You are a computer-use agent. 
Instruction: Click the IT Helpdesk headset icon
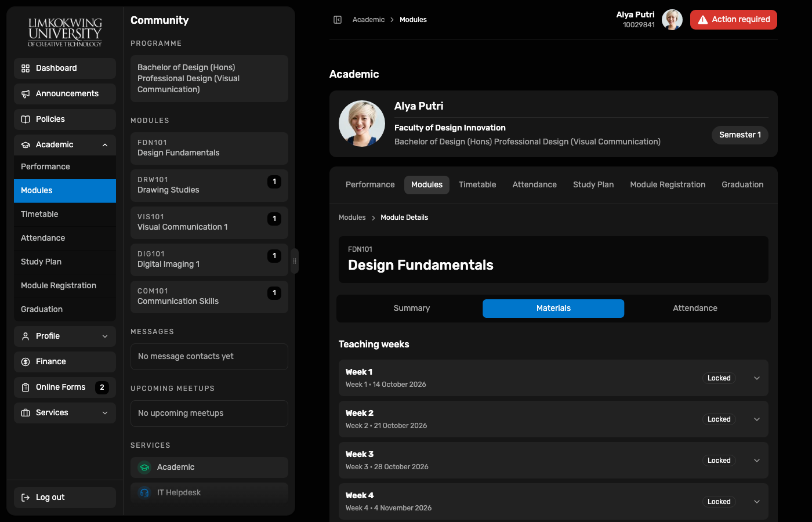click(x=144, y=493)
